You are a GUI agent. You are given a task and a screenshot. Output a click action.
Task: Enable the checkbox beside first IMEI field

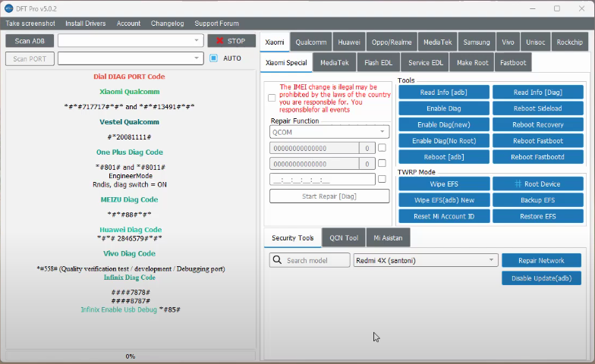(382, 148)
